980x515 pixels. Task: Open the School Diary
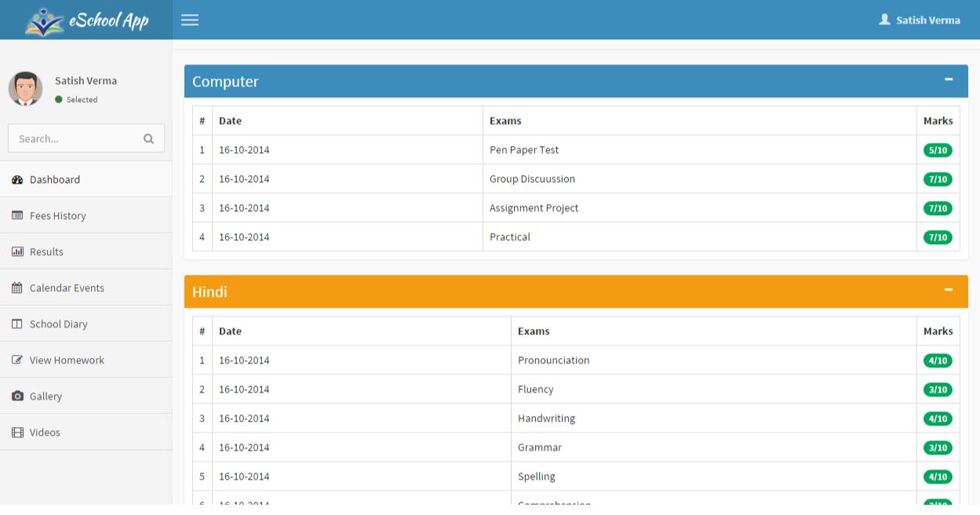(86, 323)
